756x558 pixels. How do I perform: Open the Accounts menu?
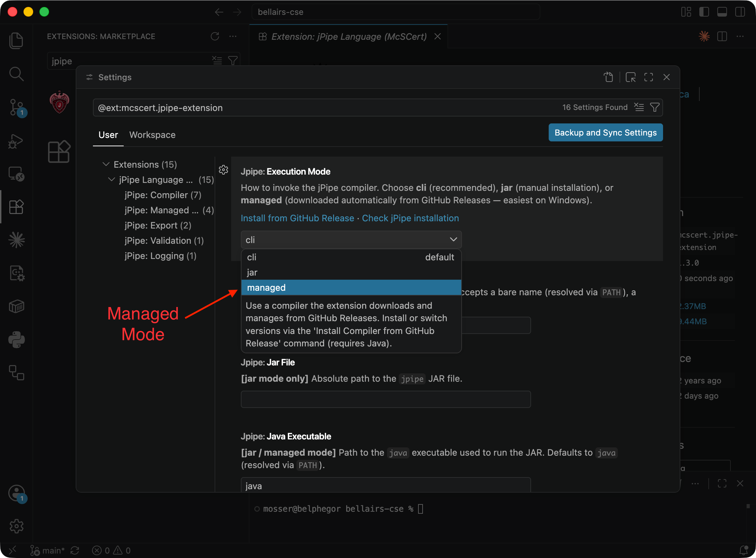[x=16, y=493]
